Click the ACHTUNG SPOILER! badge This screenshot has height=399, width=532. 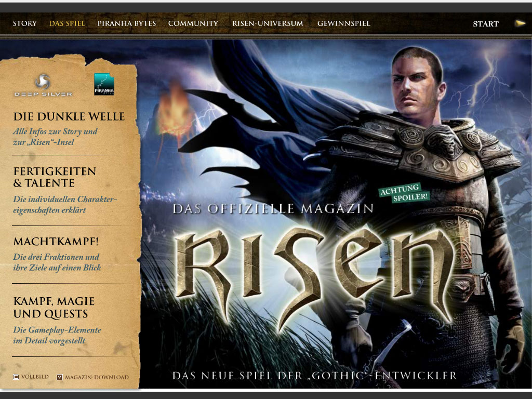pos(404,192)
